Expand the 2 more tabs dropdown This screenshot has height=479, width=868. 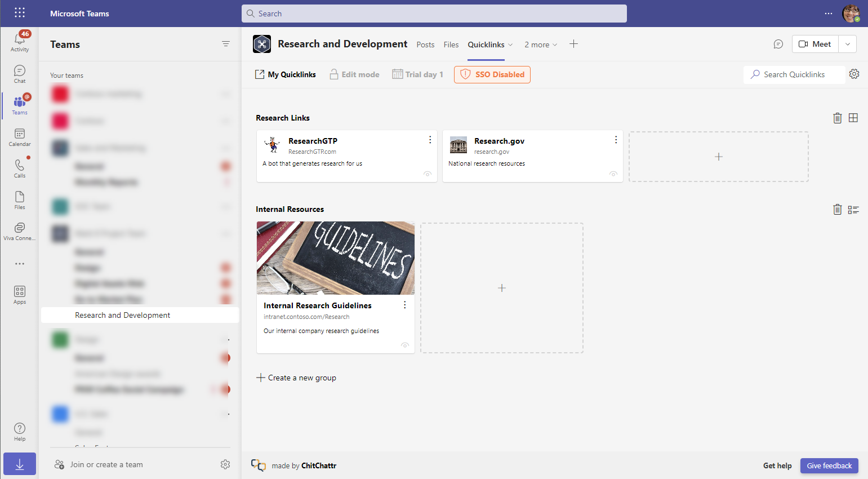point(541,45)
